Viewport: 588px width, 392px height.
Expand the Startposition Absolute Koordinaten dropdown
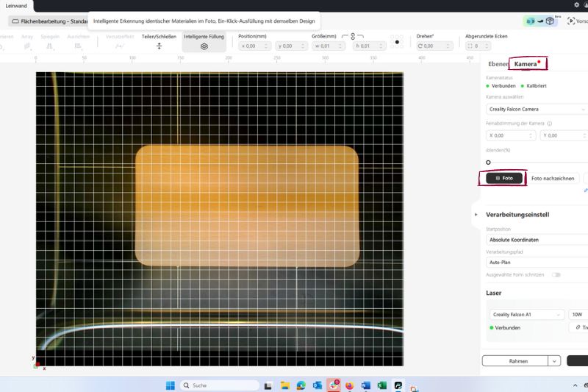point(537,240)
